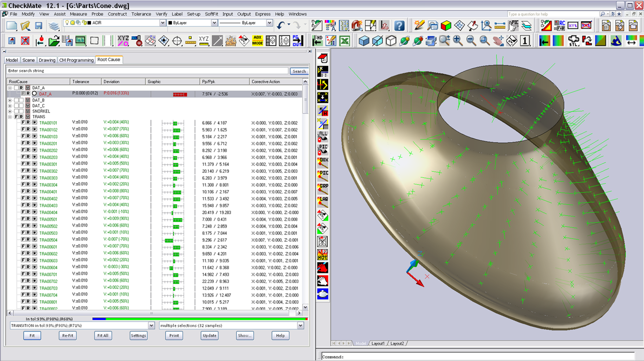Click the blue question mark help icon

tap(399, 26)
